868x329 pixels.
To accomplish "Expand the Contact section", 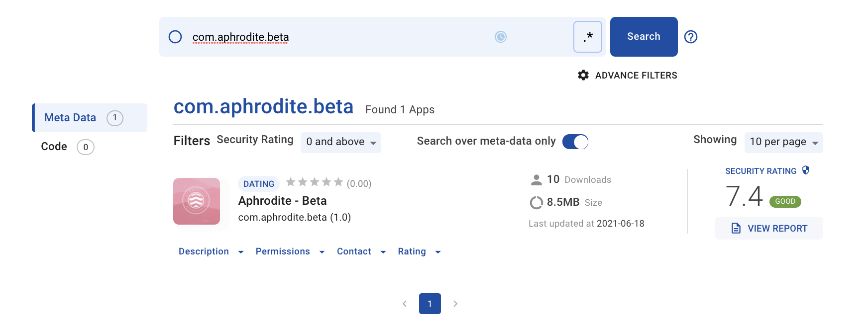I will [361, 251].
